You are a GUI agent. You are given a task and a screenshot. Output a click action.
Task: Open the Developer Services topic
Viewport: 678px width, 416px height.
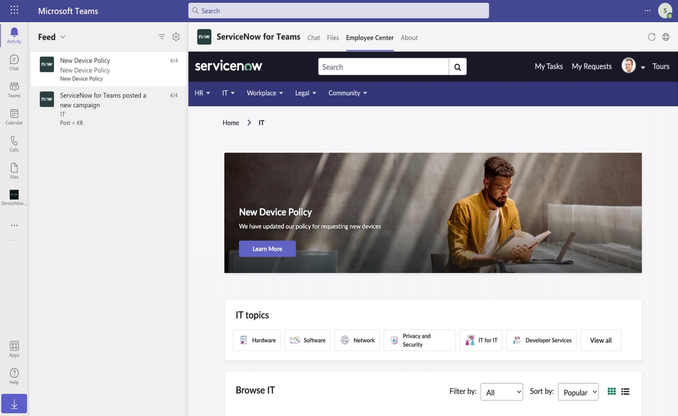click(541, 340)
